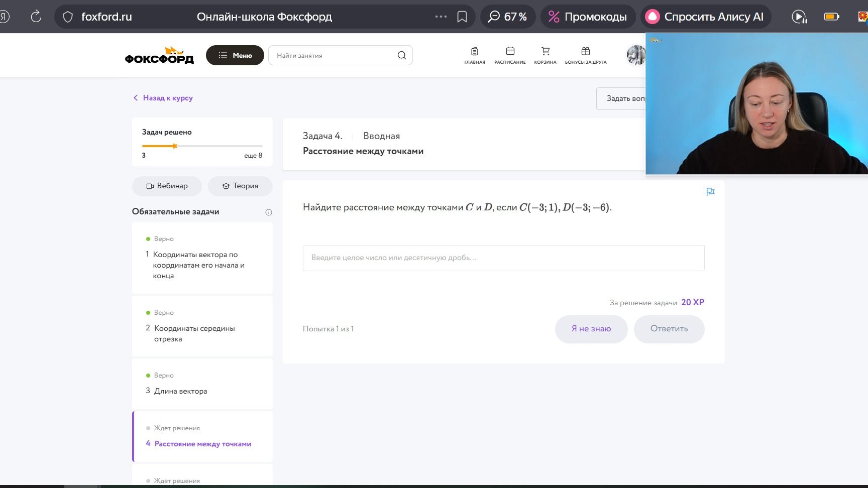Open Расписание calendar icon

pos(510,55)
